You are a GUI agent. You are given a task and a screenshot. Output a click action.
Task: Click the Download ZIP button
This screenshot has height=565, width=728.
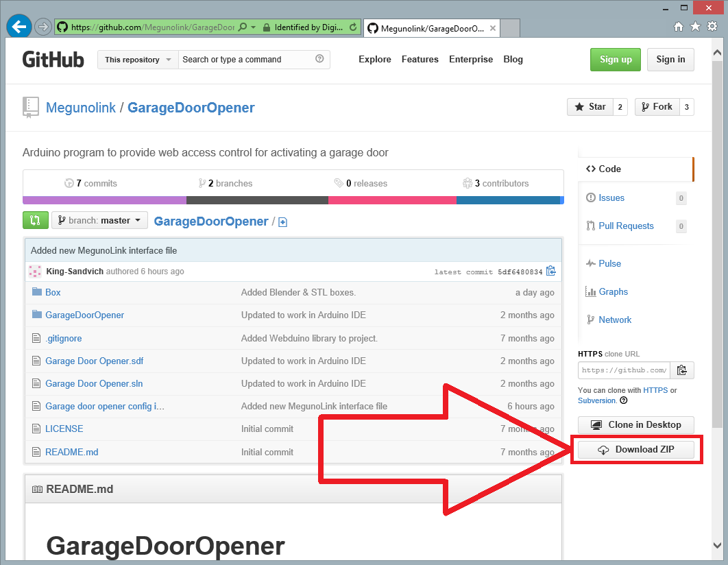pyautogui.click(x=636, y=449)
